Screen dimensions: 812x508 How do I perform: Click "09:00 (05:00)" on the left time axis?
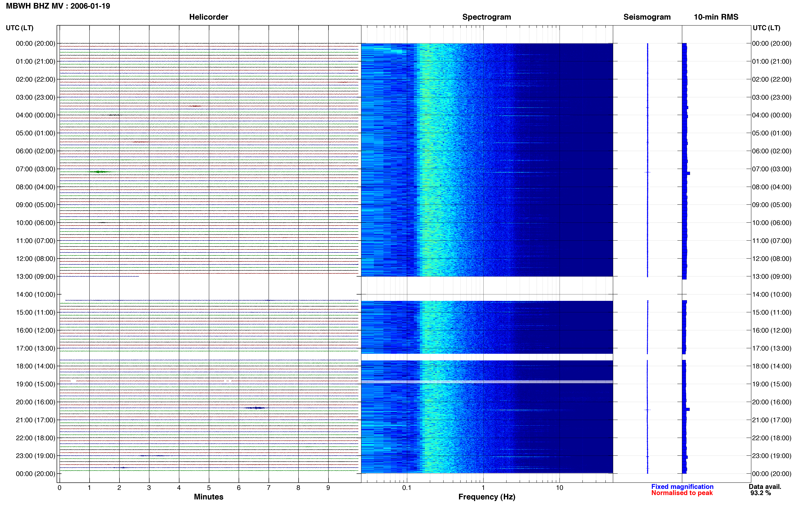[36, 205]
